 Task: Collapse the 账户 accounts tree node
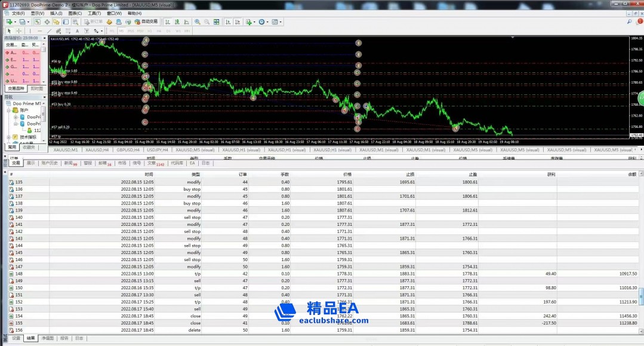point(9,110)
